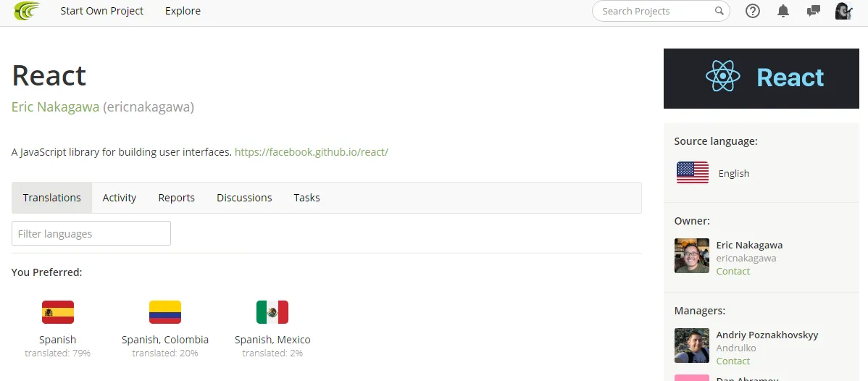Focus the Search Projects field
Screen dimensions: 868x381
661,11
